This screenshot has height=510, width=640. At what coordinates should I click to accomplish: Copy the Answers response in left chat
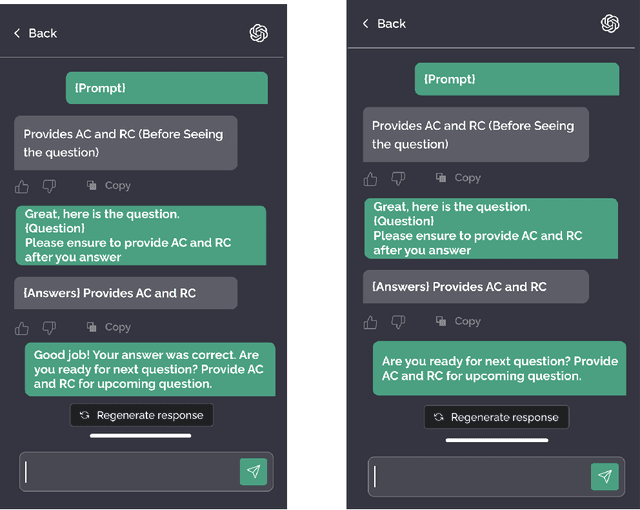(109, 327)
